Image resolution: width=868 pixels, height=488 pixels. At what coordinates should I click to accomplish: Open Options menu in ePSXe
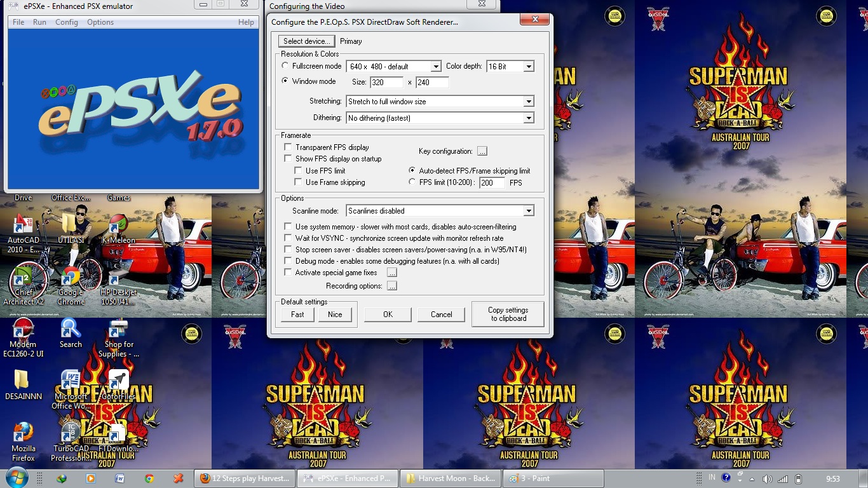[x=100, y=22]
